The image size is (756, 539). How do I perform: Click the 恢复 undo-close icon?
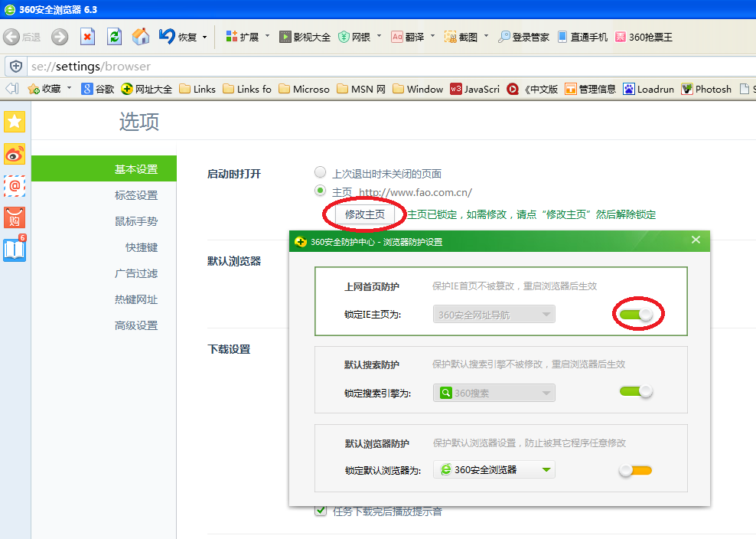(x=167, y=37)
